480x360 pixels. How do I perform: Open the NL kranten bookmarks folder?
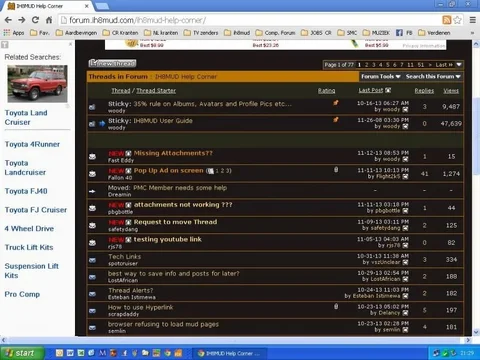[161, 33]
